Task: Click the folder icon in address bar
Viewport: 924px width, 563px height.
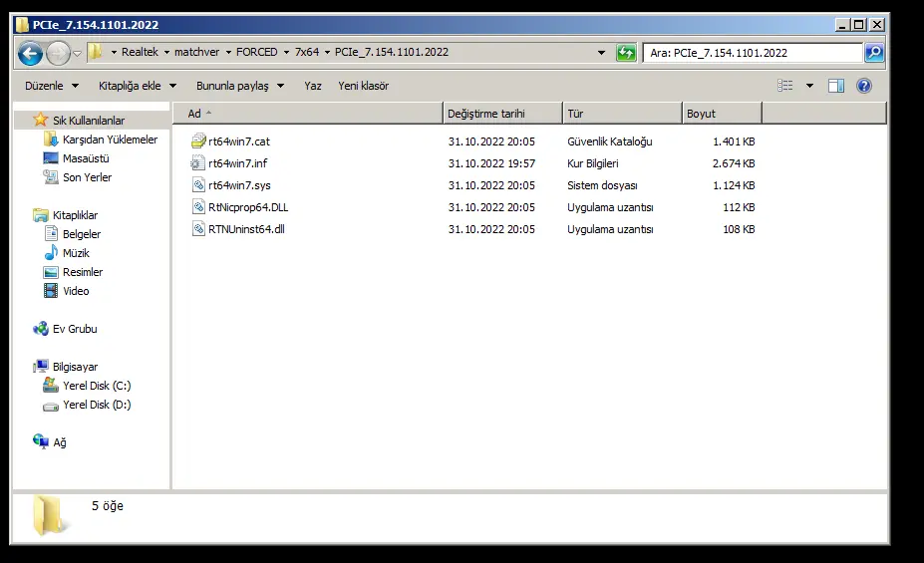Action: point(95,52)
